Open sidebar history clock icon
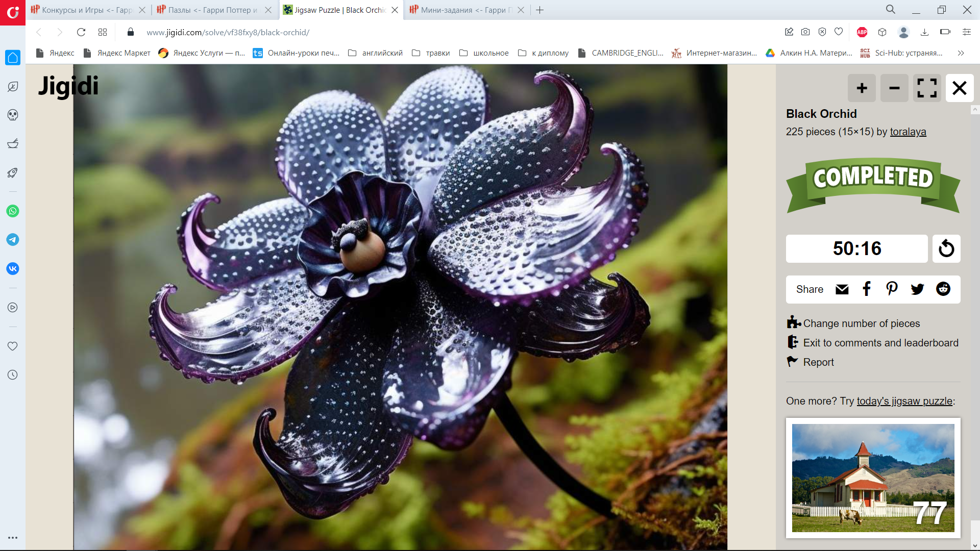The height and width of the screenshot is (551, 980). tap(13, 374)
